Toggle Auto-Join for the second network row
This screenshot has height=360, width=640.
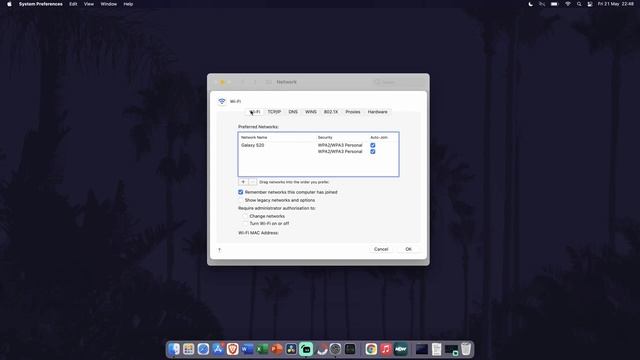(373, 151)
